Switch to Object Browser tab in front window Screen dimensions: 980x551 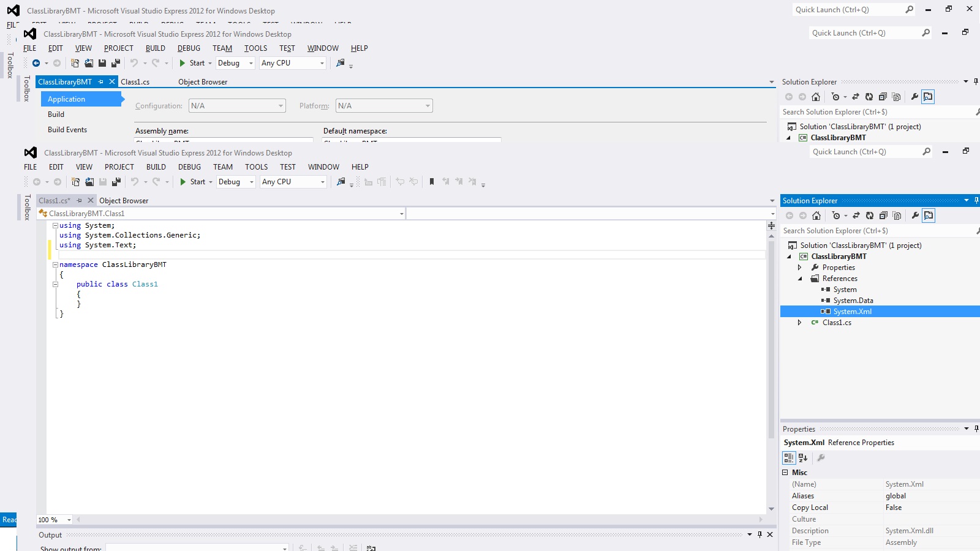(x=124, y=201)
